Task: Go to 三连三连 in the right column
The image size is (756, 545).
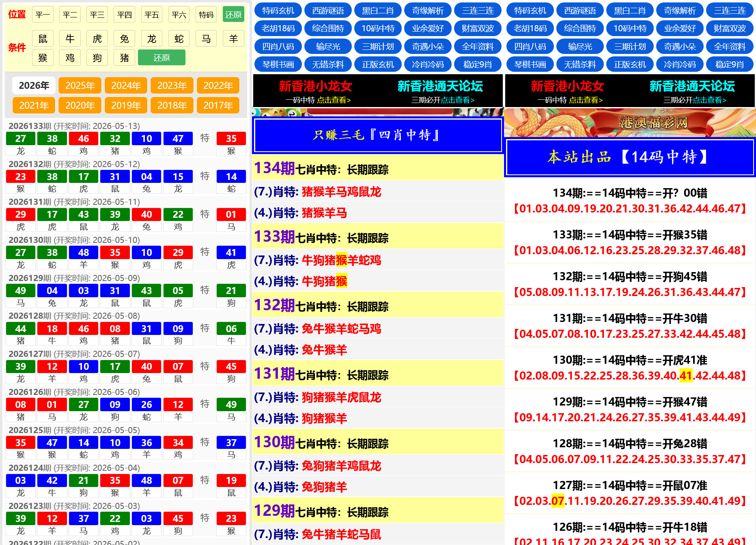Action: pyautogui.click(x=730, y=11)
